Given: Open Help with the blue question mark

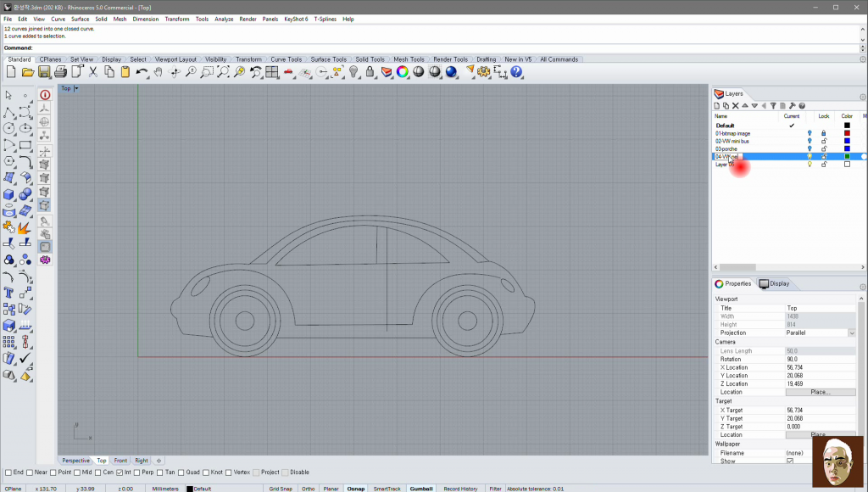Looking at the screenshot, I should pos(516,72).
